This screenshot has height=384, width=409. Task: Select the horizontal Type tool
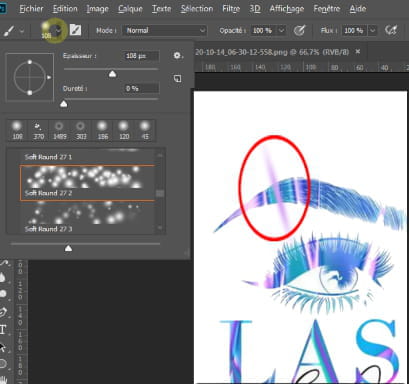(x=3, y=330)
